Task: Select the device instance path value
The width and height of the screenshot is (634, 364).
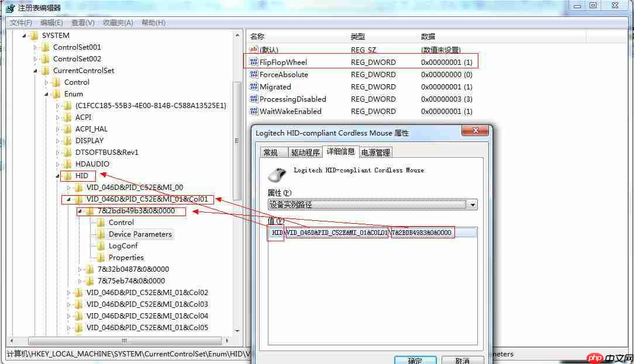Action: pyautogui.click(x=372, y=233)
